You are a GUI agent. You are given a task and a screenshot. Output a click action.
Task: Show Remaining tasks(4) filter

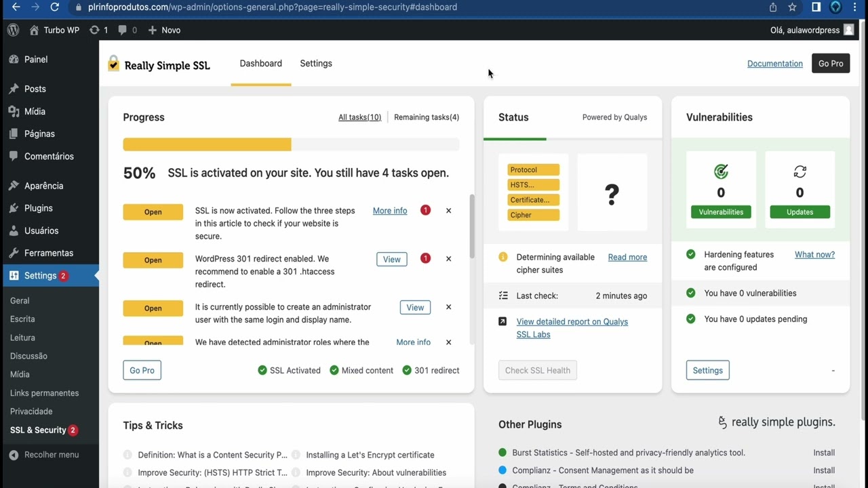coord(427,117)
